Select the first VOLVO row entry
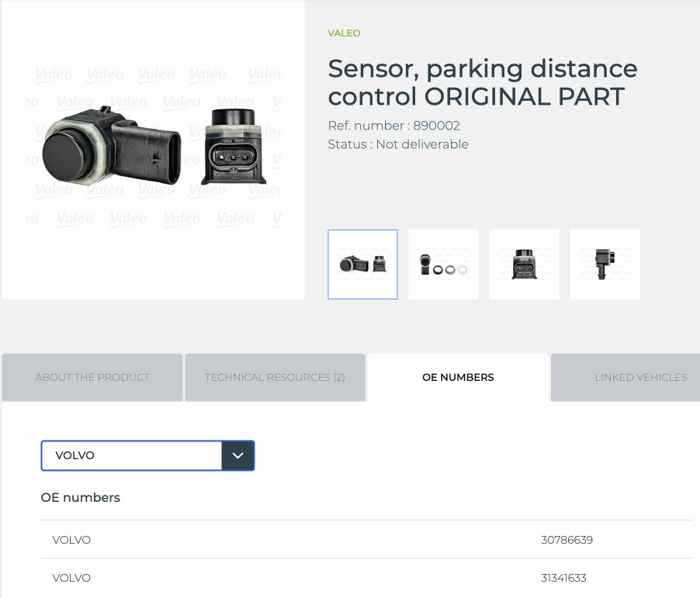 (x=71, y=539)
